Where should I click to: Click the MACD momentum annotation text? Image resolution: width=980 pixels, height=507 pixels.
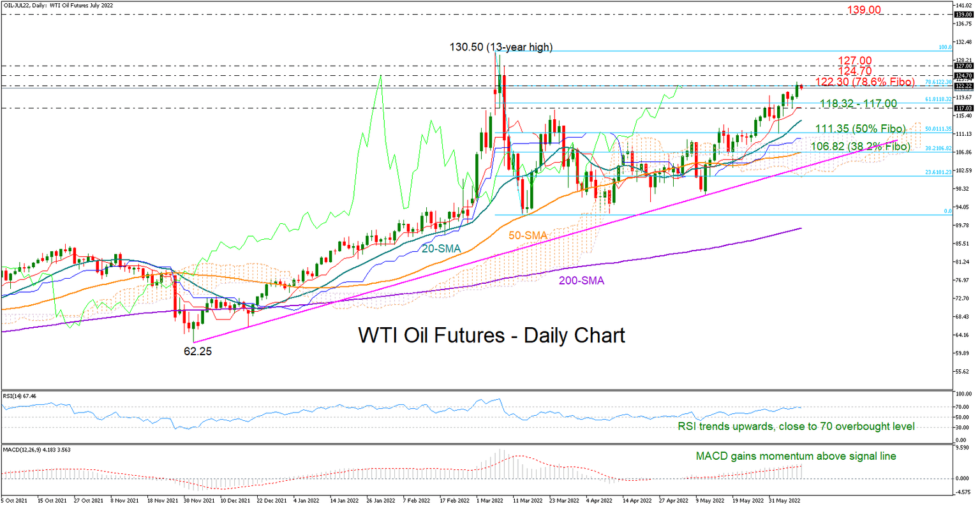[x=796, y=456]
